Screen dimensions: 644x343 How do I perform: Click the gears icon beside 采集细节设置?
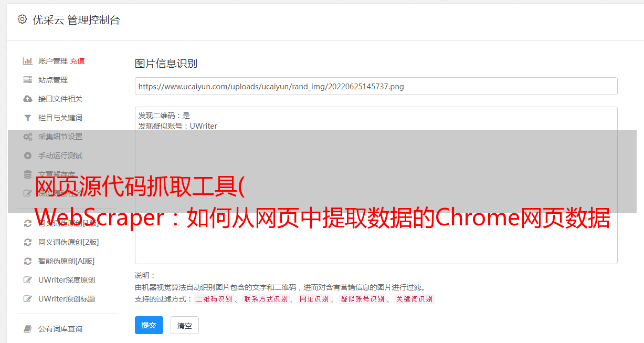click(x=28, y=137)
